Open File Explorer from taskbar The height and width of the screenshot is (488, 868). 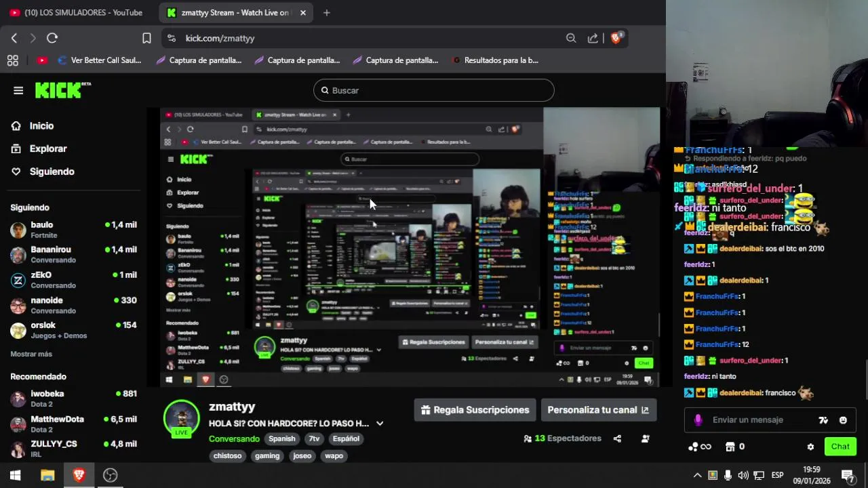click(x=47, y=475)
